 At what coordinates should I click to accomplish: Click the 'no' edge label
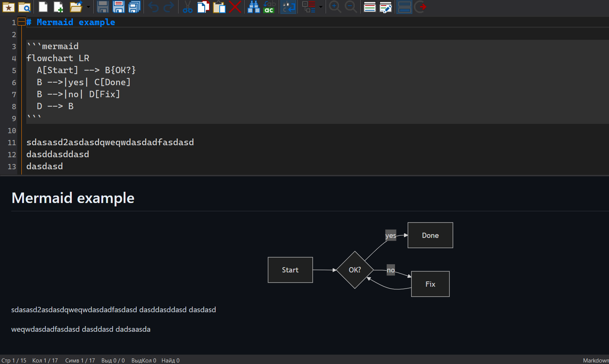point(391,270)
